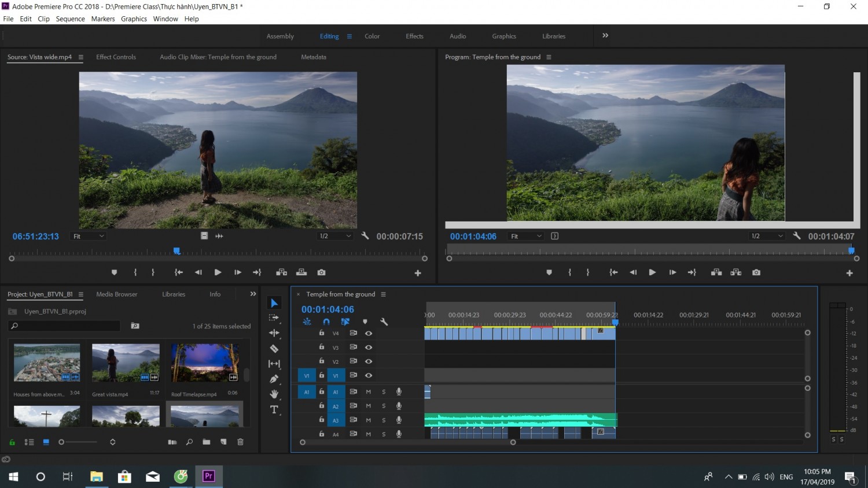Toggle snap magnet in timeline
The height and width of the screenshot is (488, 868).
(x=326, y=322)
